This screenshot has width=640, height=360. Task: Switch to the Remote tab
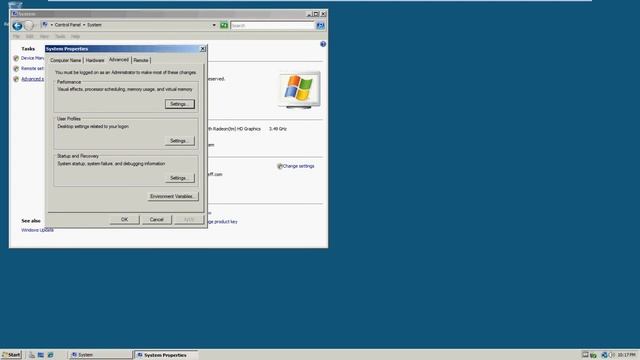pos(141,60)
